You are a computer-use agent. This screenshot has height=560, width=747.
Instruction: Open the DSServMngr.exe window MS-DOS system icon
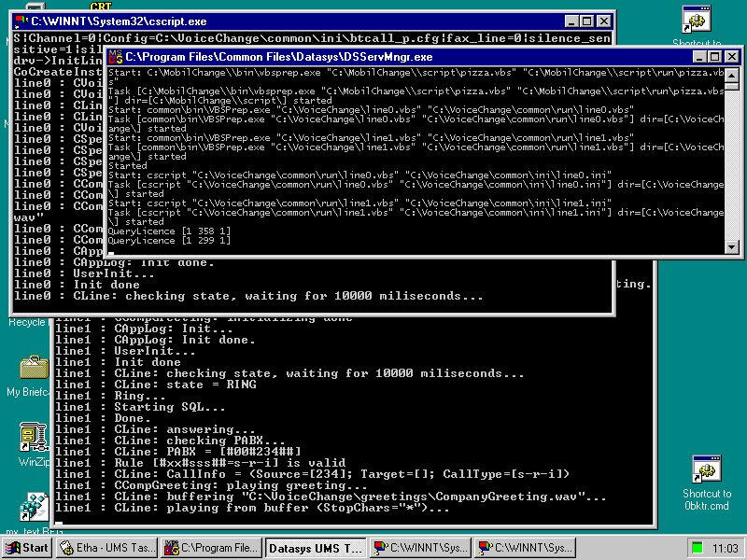point(116,57)
